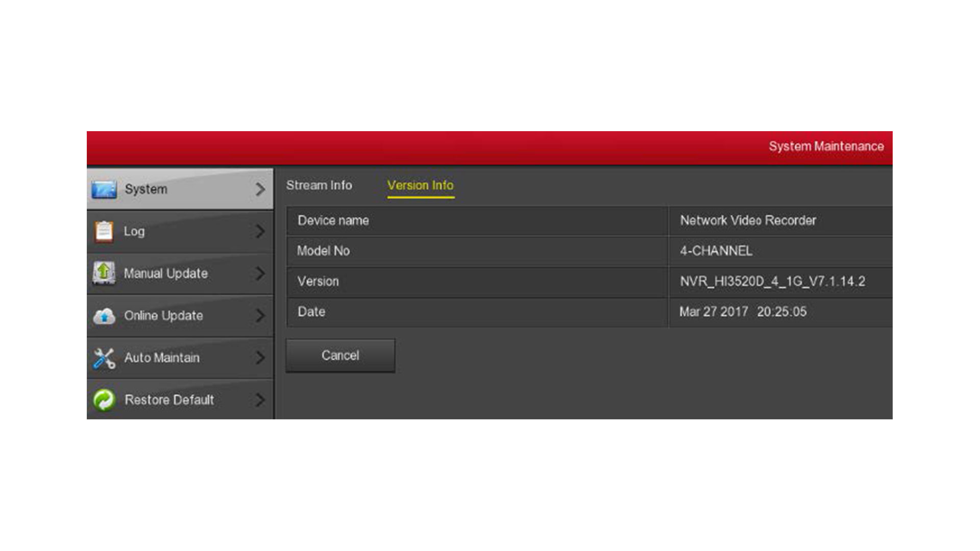Open the Restore Default menu label
980x551 pixels.
pos(169,400)
